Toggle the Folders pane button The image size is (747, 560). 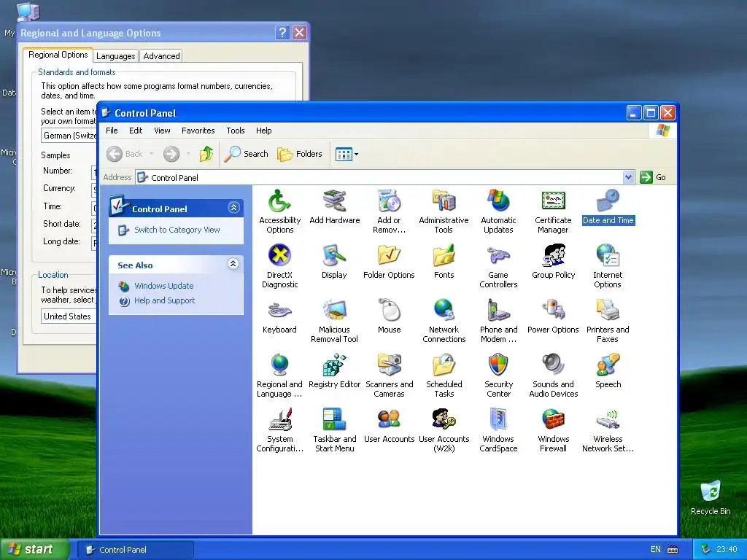300,154
